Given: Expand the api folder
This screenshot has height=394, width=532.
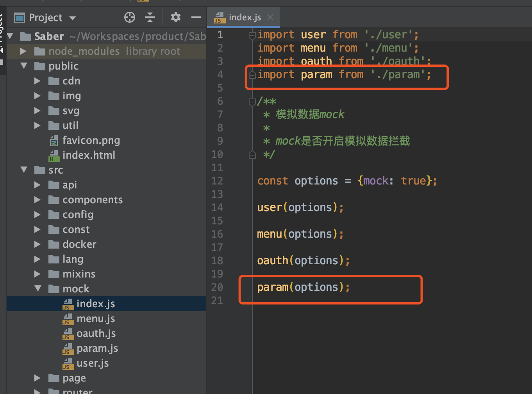Looking at the screenshot, I should [x=37, y=185].
